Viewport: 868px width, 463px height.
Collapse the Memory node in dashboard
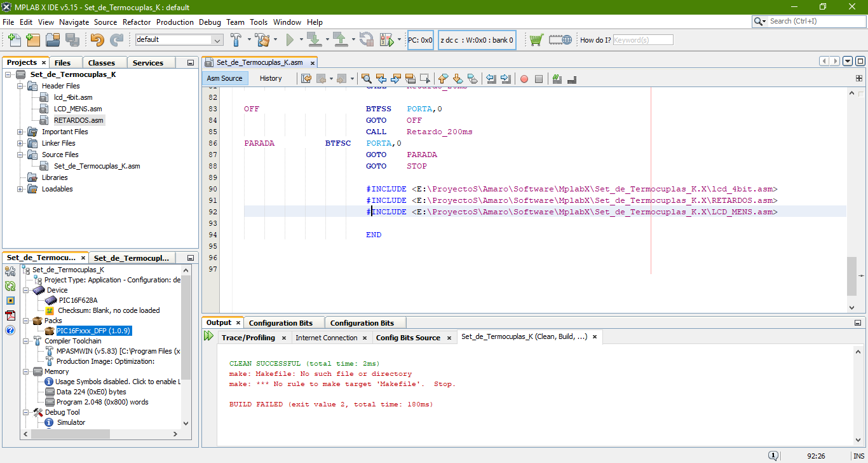[x=26, y=371]
